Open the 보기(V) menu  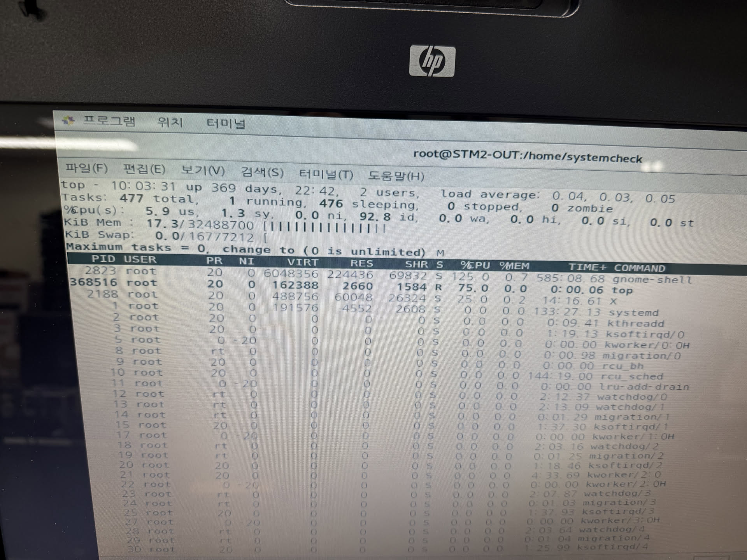tap(203, 170)
